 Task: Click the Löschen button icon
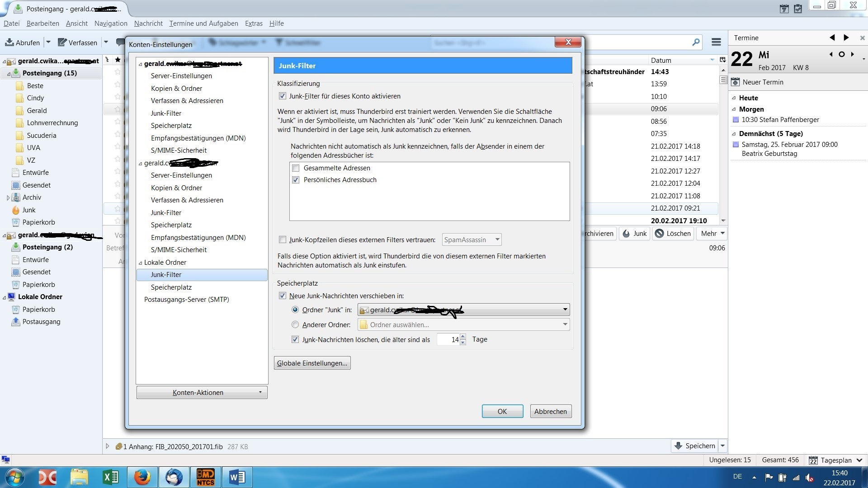click(x=660, y=234)
